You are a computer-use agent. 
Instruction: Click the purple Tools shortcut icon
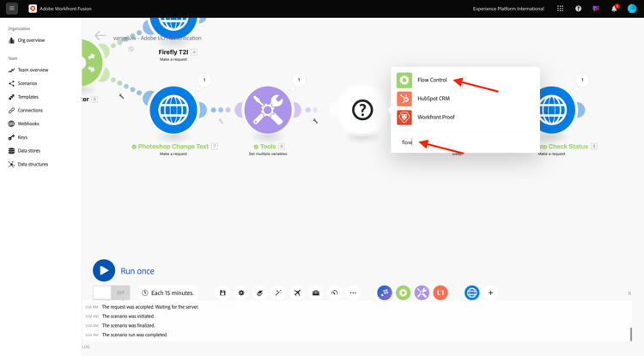tap(422, 293)
